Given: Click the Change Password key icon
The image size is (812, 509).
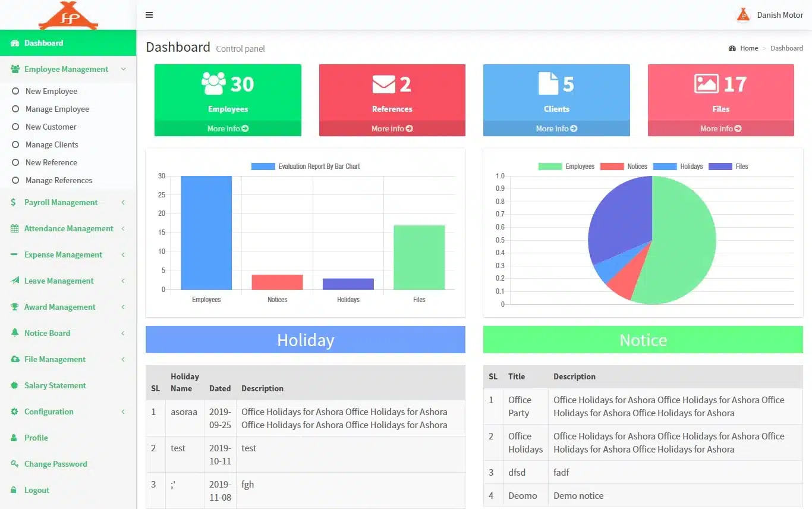Looking at the screenshot, I should click(x=14, y=464).
